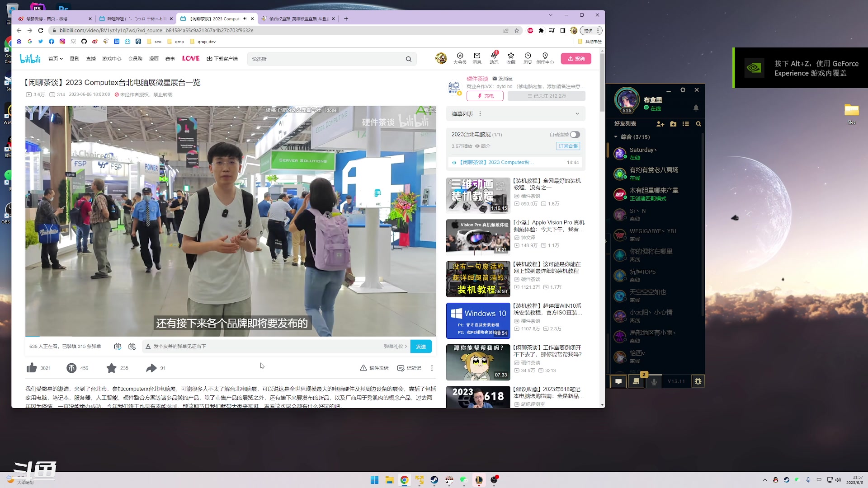
Task: Open the 会员购 nav item
Action: [x=135, y=59]
